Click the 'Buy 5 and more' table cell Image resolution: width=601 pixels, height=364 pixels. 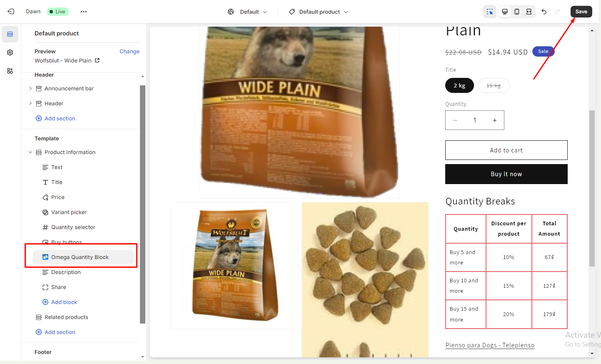pos(466,257)
